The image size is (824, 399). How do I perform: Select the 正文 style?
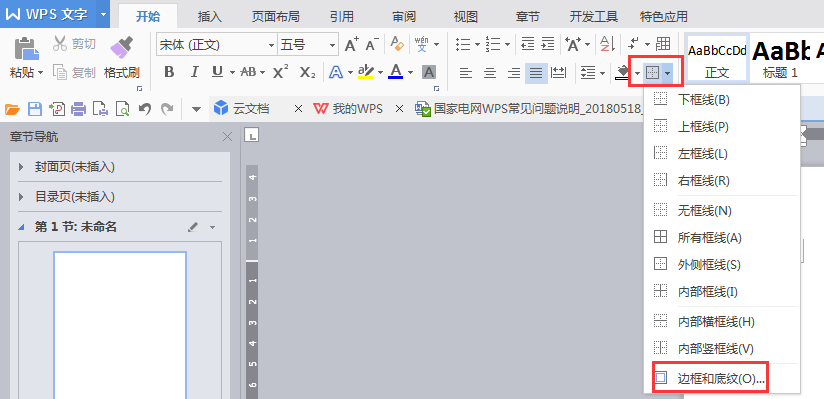(x=717, y=58)
